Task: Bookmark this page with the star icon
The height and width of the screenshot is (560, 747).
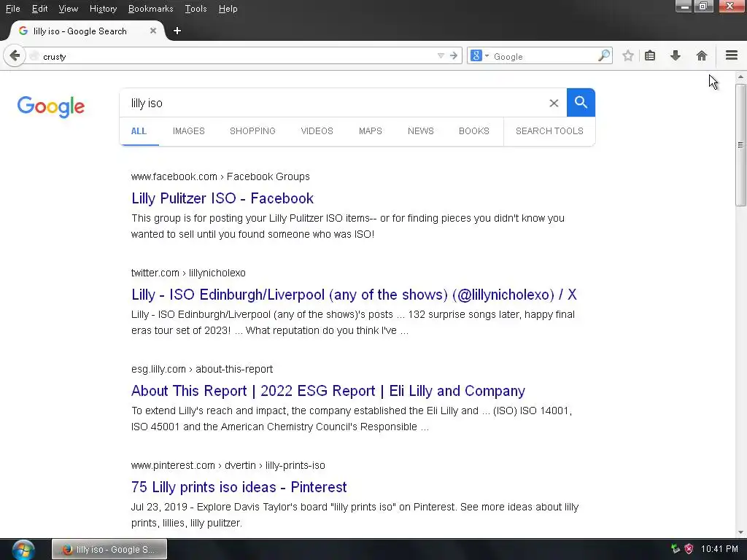Action: click(x=628, y=55)
